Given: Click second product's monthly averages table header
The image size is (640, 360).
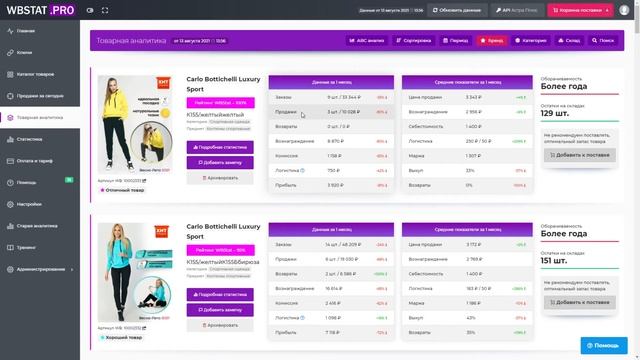Looking at the screenshot, I should (x=467, y=229).
